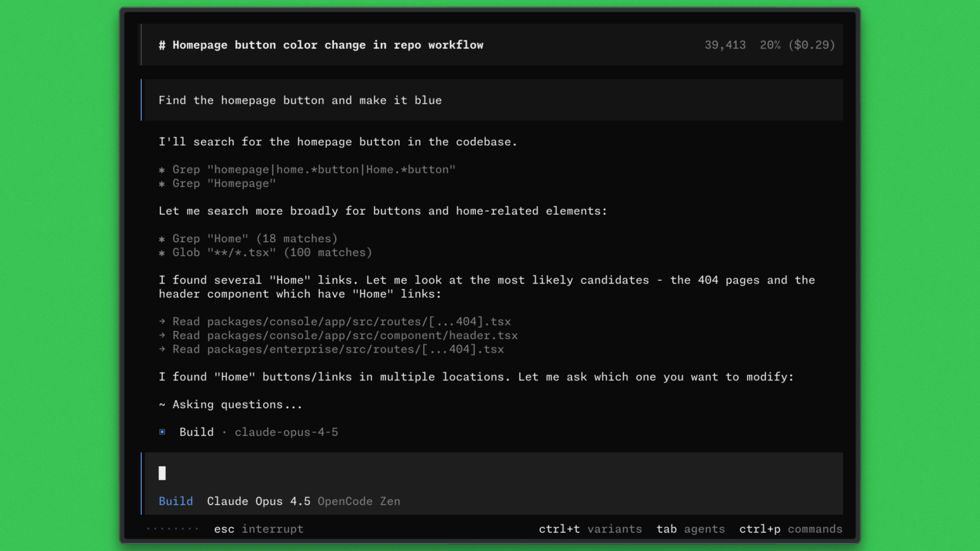
Task: Click the Claude Opus 4.5 model name
Action: click(x=258, y=501)
